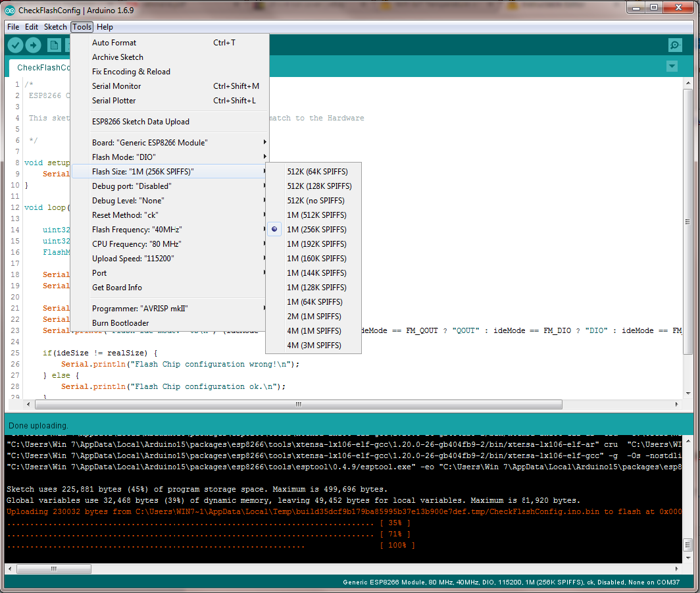Pick 512K (64K SPIFFS) flash size
The height and width of the screenshot is (593, 700).
(317, 172)
